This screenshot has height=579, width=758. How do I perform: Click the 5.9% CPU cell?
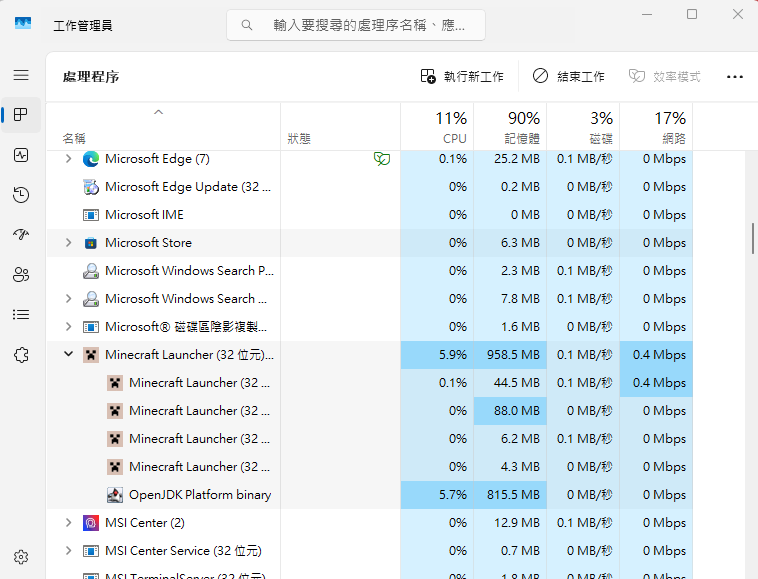[x=437, y=355]
